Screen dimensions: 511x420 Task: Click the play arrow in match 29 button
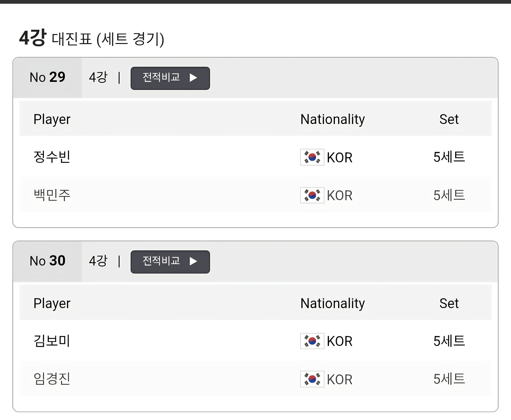pyautogui.click(x=193, y=78)
